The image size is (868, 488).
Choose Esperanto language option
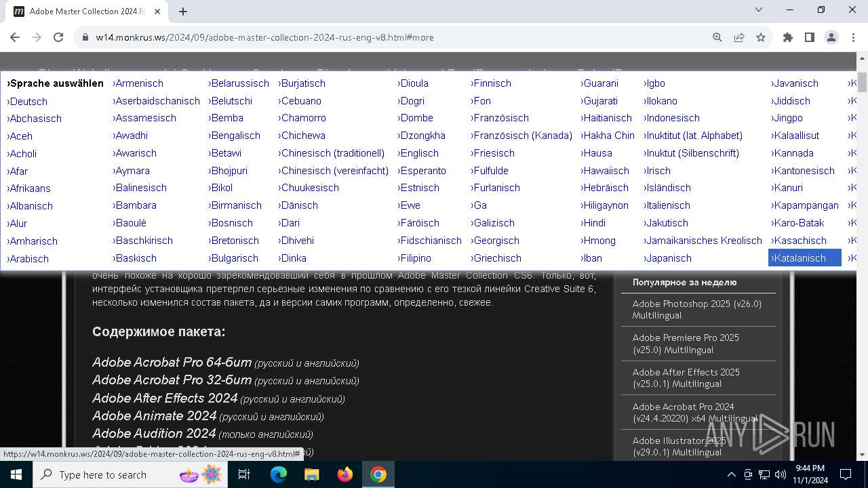pyautogui.click(x=422, y=171)
